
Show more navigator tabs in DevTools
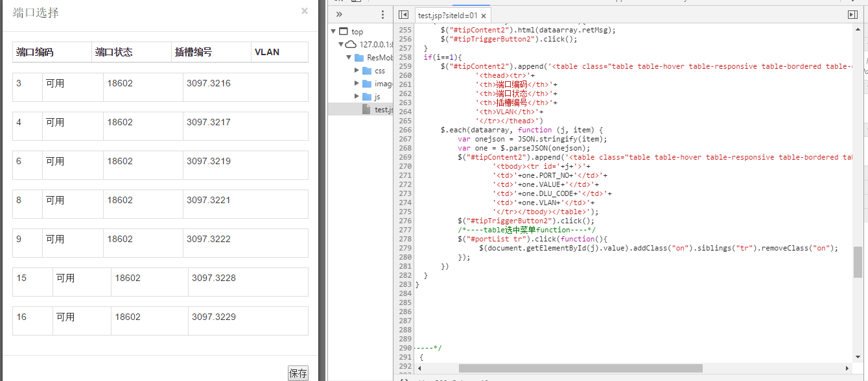[339, 14]
